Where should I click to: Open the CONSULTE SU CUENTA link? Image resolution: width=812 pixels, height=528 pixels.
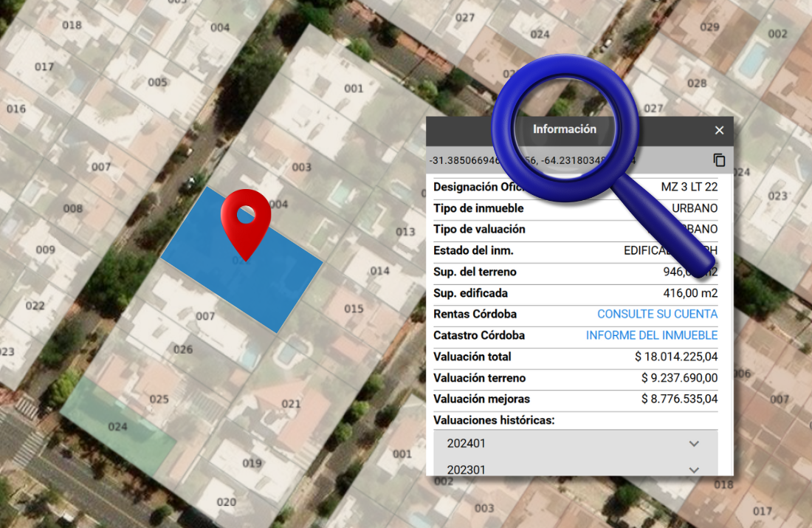[x=657, y=314]
